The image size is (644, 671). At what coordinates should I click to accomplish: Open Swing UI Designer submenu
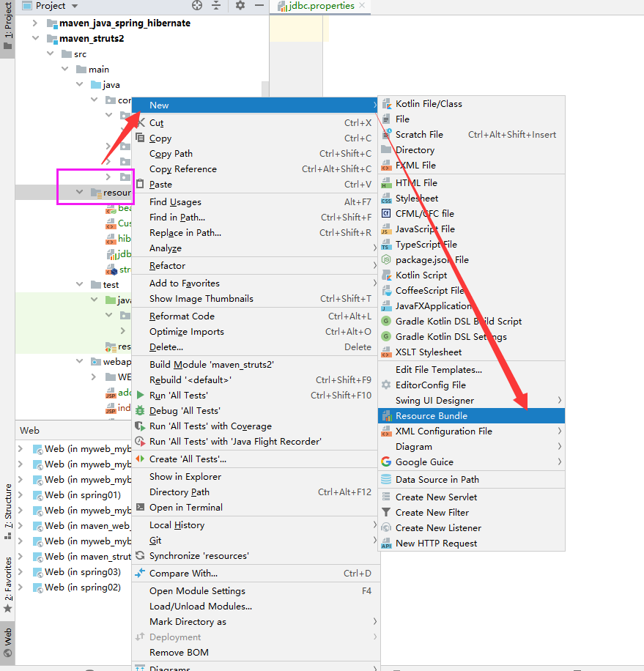[472, 401]
